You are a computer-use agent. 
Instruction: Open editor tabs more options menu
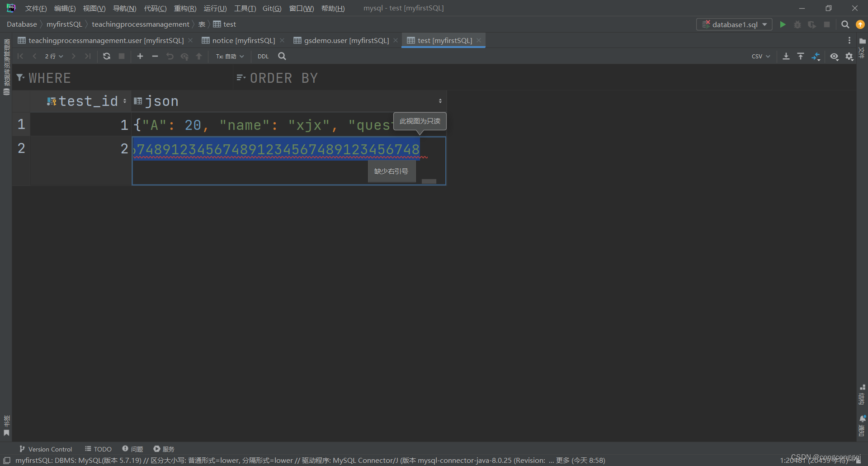pos(849,40)
